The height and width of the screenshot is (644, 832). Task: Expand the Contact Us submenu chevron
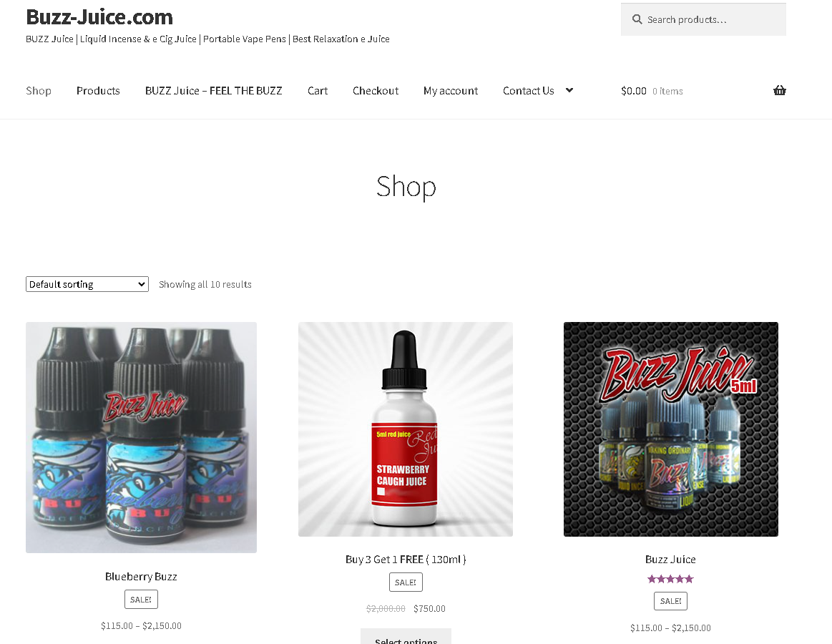click(x=569, y=90)
